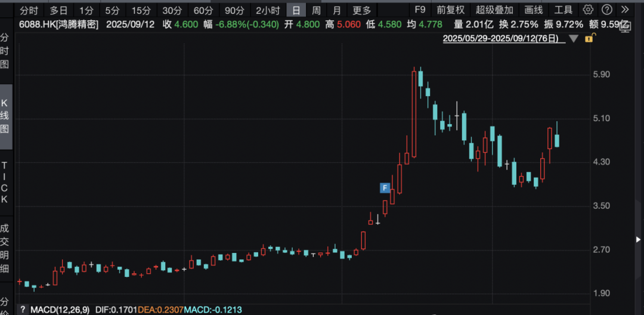Select the 日 daily period

296,10
